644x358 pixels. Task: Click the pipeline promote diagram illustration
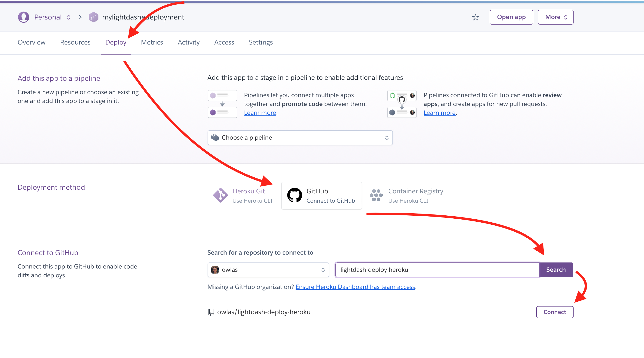coord(222,104)
